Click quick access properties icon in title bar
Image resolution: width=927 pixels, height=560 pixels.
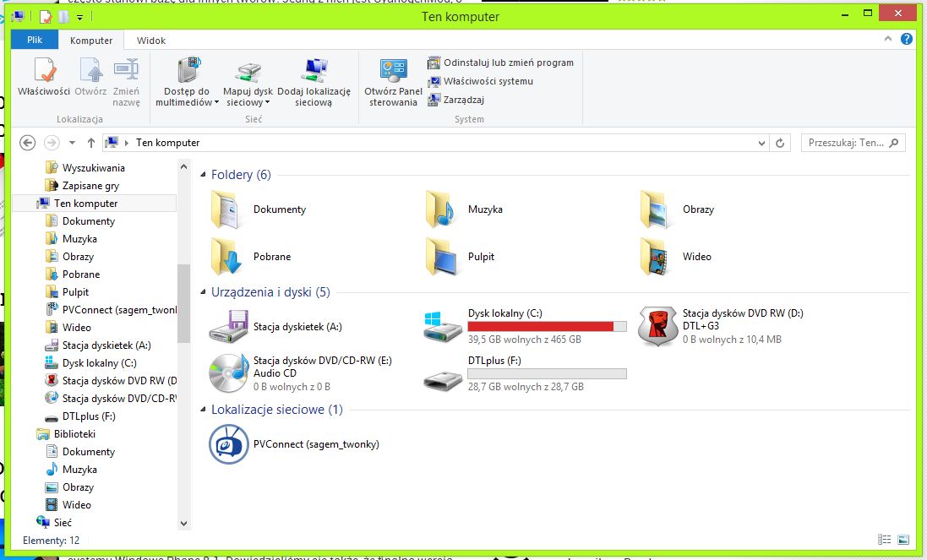46,17
